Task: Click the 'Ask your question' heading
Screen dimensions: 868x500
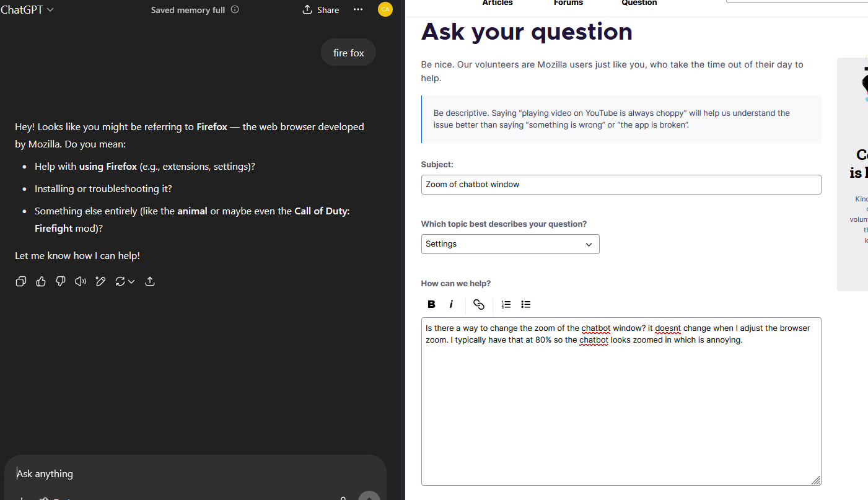Action: tap(527, 32)
